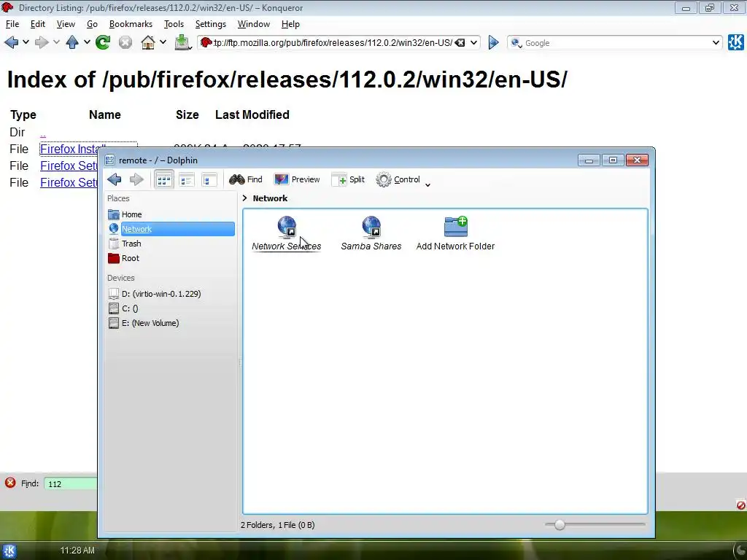Open Samba Shares folder icon
747x560 pixels.
point(371,233)
